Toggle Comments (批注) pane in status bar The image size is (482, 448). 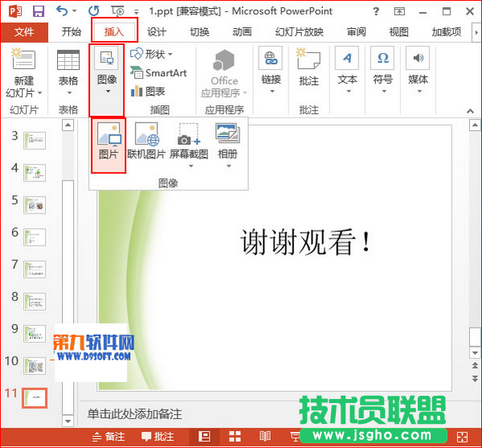coord(157,437)
